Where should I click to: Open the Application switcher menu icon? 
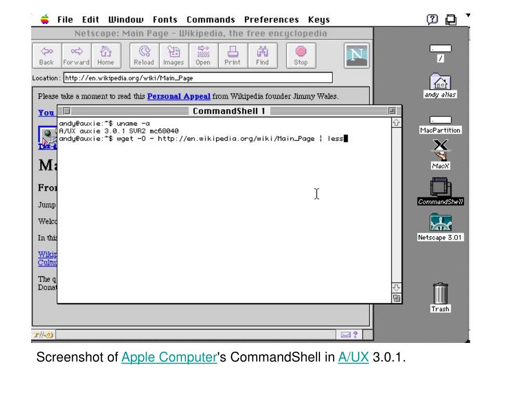451,20
